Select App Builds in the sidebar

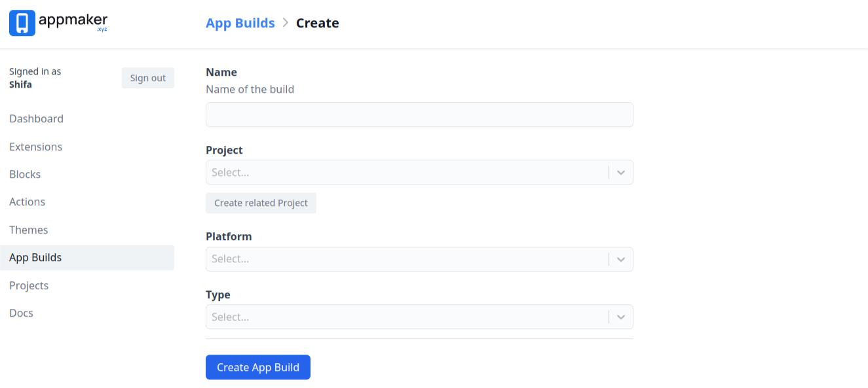pos(35,257)
